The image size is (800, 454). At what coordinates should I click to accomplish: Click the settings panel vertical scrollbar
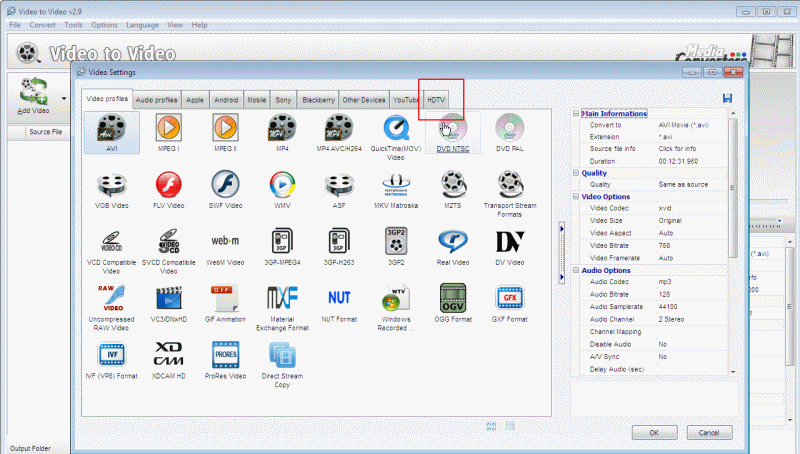click(733, 189)
